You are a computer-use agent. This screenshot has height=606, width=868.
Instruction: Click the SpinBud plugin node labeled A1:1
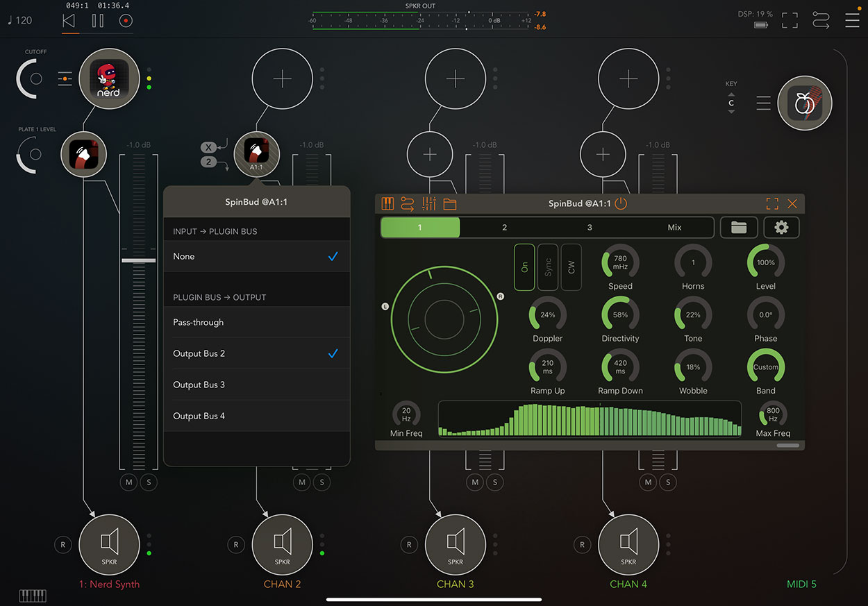click(x=256, y=154)
